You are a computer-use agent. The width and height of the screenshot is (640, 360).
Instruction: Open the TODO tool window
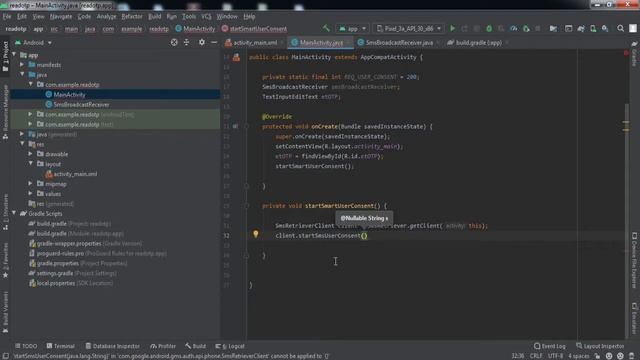(26, 346)
